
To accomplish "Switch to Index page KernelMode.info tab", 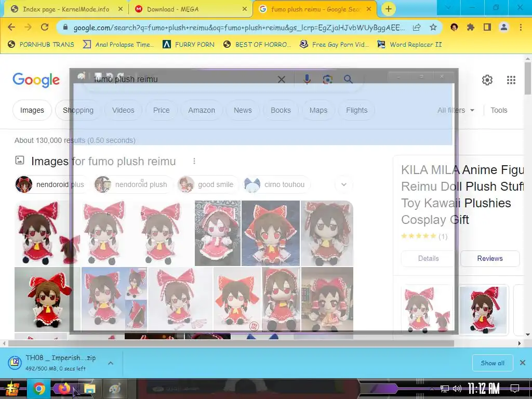I will point(66,9).
